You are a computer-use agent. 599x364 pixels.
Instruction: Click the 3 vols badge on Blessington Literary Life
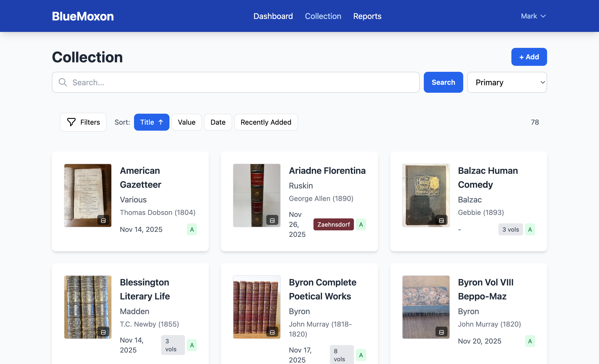click(173, 345)
